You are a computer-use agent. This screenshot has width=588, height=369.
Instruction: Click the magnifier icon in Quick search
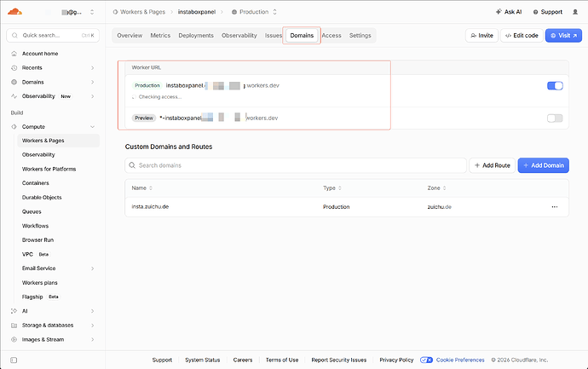tap(14, 35)
